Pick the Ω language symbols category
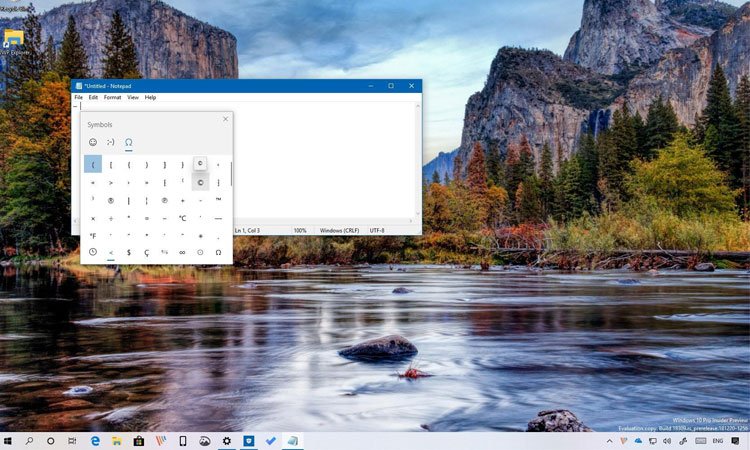 tap(218, 253)
